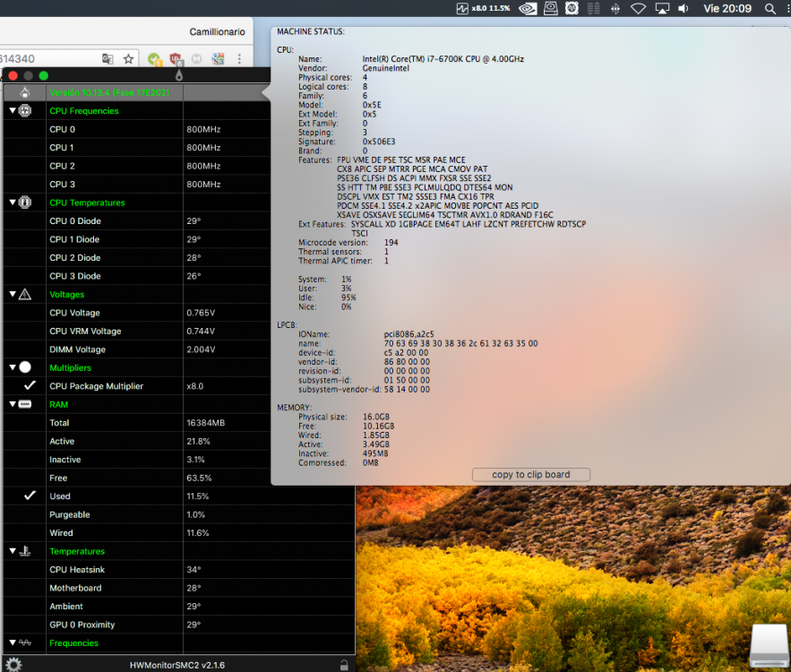Select the CPU 3 Diode row
Screen dimensions: 791x672
pyautogui.click(x=137, y=276)
